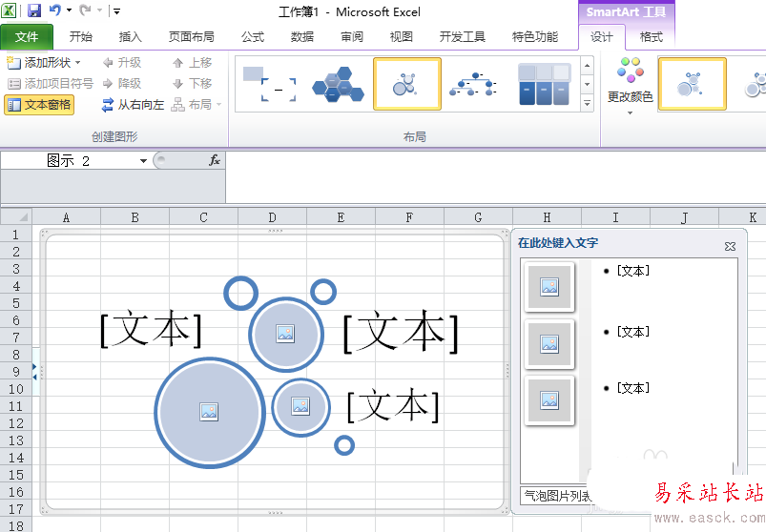This screenshot has height=532, width=766.
Task: Click 添加项目符号 button
Action: coord(51,84)
